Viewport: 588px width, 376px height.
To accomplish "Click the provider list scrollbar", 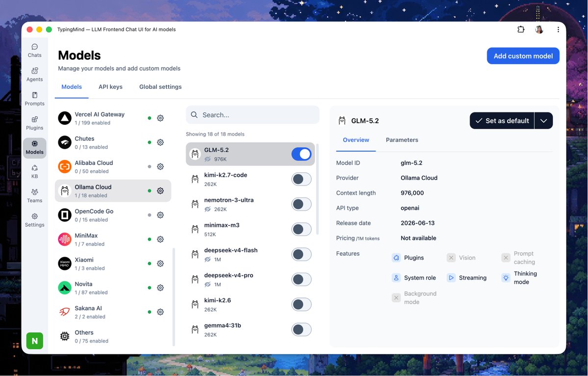I will [x=174, y=297].
